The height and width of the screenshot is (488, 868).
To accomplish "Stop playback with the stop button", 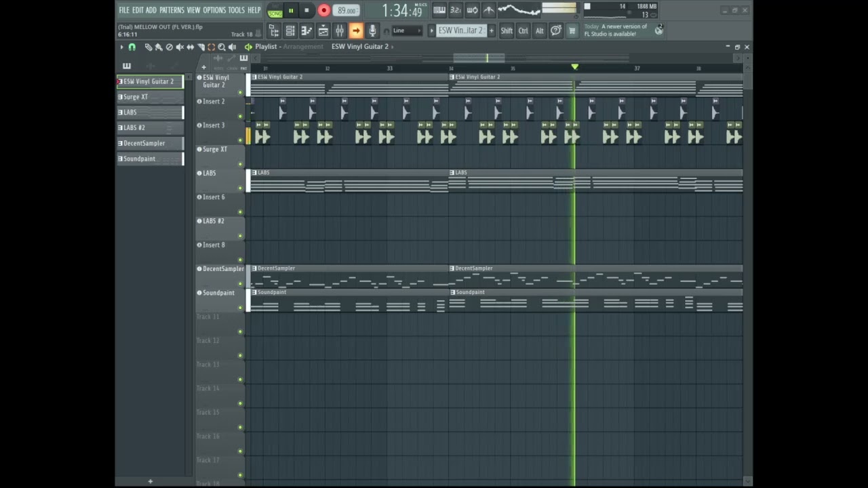I will [307, 10].
